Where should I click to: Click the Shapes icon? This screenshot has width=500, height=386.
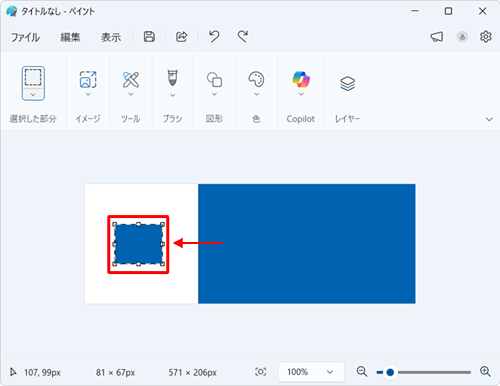214,79
